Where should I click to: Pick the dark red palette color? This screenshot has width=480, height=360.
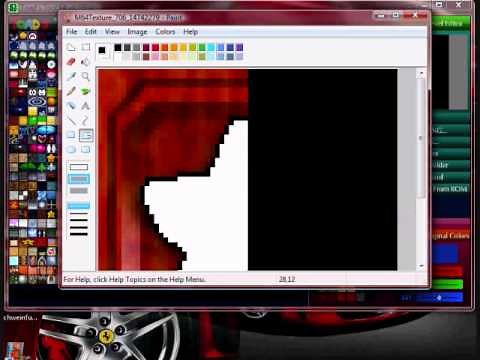tap(146, 47)
